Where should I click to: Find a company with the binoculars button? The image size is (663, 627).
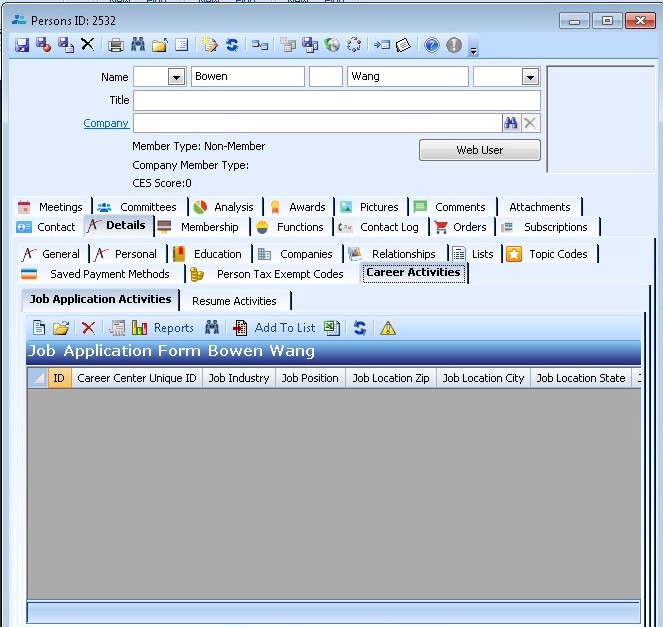(x=511, y=123)
